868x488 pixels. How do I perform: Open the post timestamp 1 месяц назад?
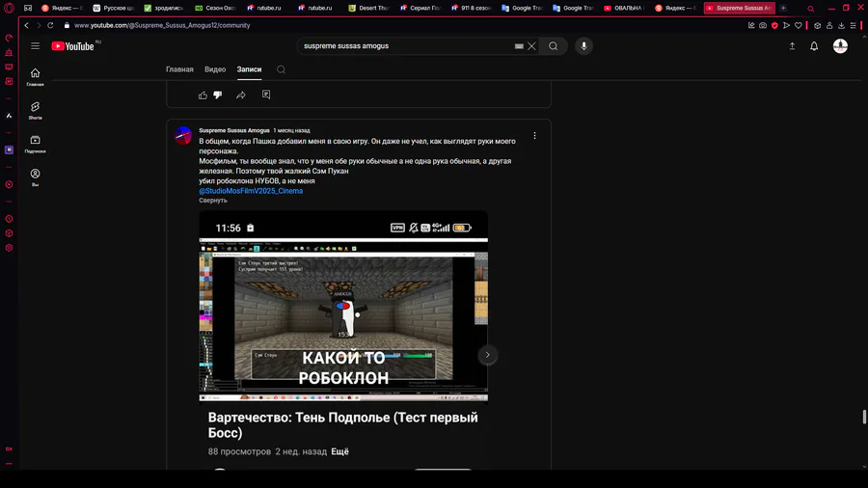coord(291,130)
